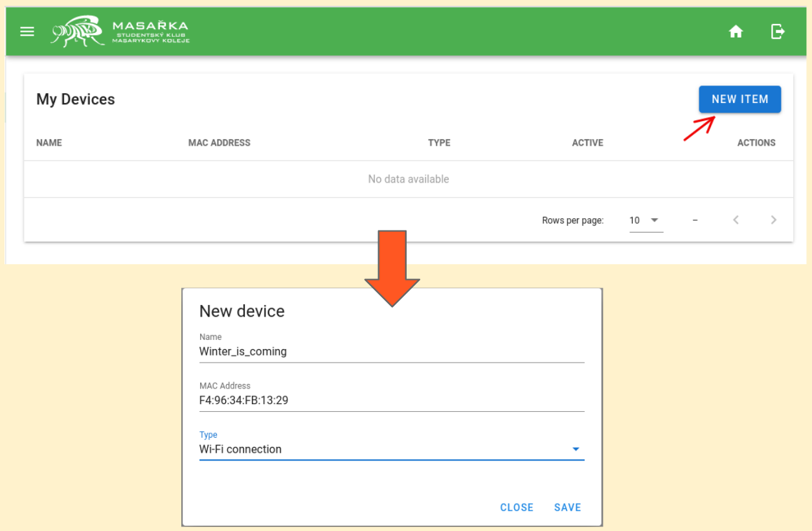
Task: Click the Masařka club logo
Action: (x=120, y=31)
